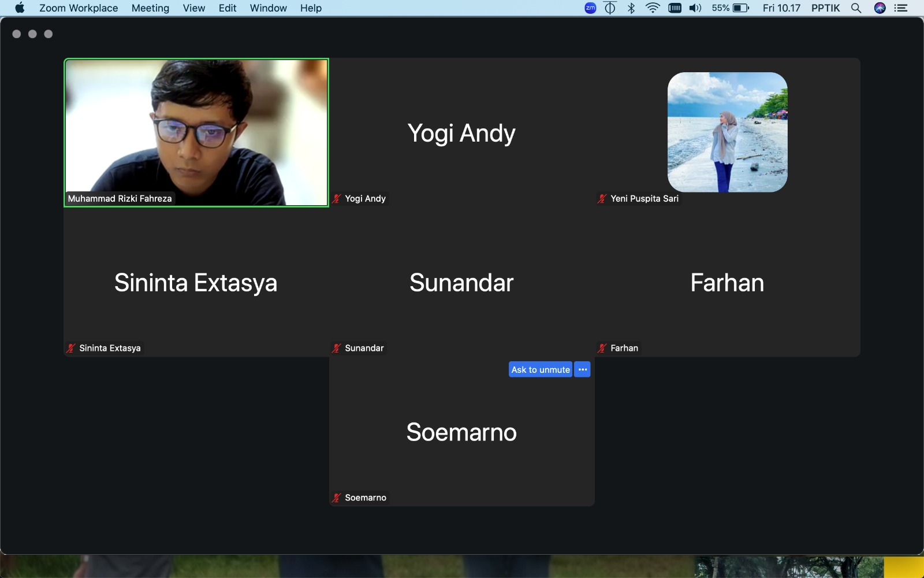The image size is (924, 578).
Task: Open the Zoom Workplace menu
Action: click(x=79, y=8)
